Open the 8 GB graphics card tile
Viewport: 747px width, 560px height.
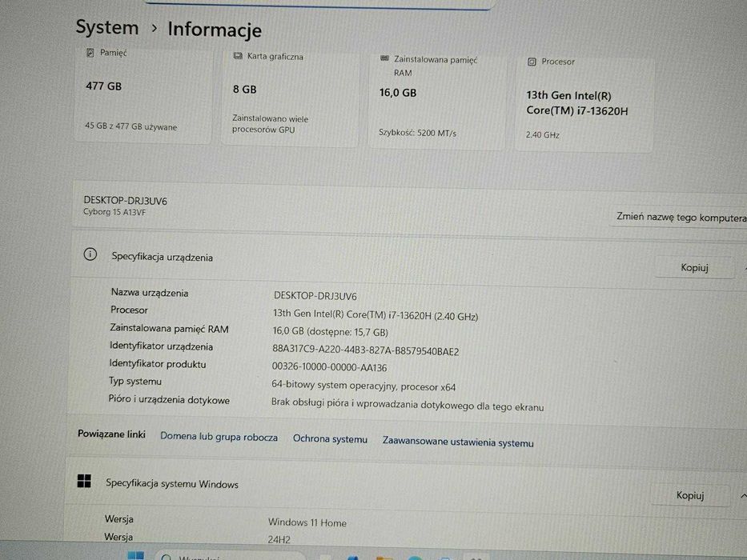tap(290, 98)
